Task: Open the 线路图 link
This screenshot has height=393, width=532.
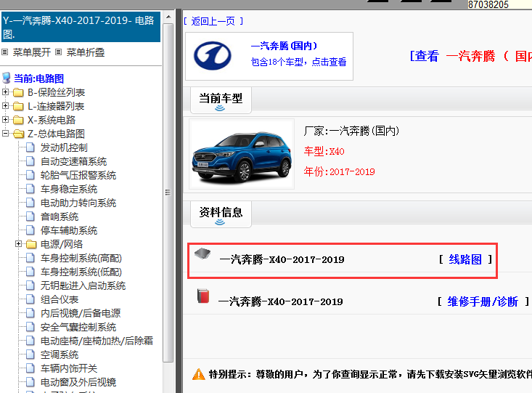Action: pyautogui.click(x=465, y=259)
